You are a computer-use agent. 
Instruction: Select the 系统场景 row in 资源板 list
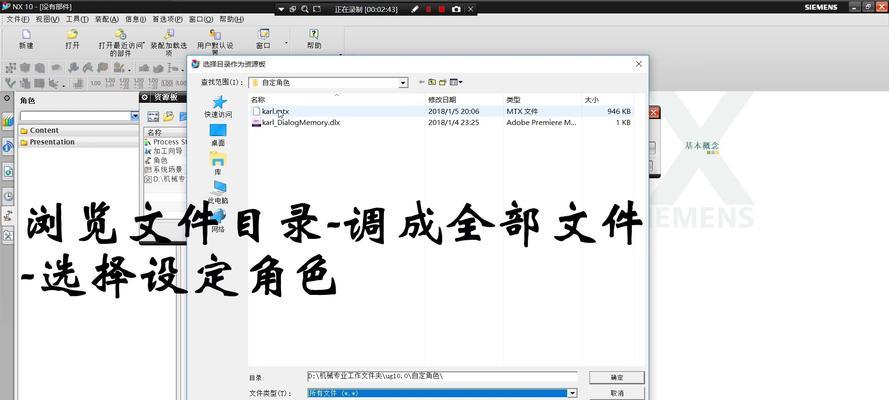point(164,169)
